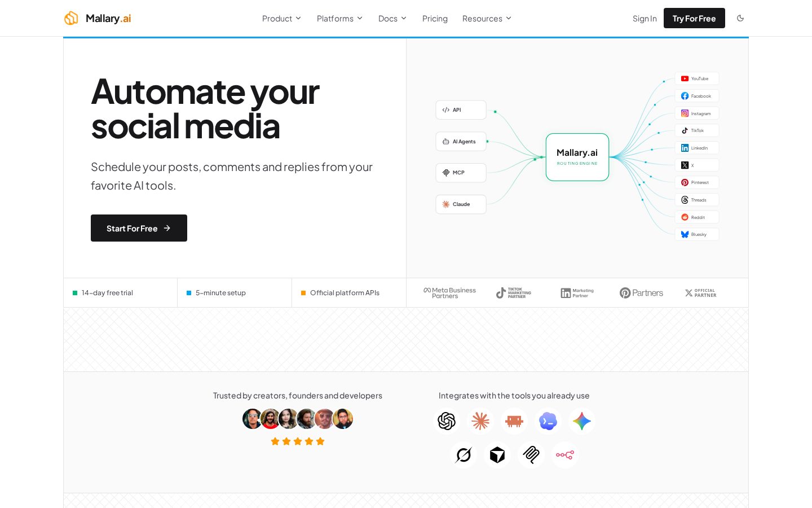Click the 'Official platform APIs' text
812x508 pixels.
(x=345, y=293)
